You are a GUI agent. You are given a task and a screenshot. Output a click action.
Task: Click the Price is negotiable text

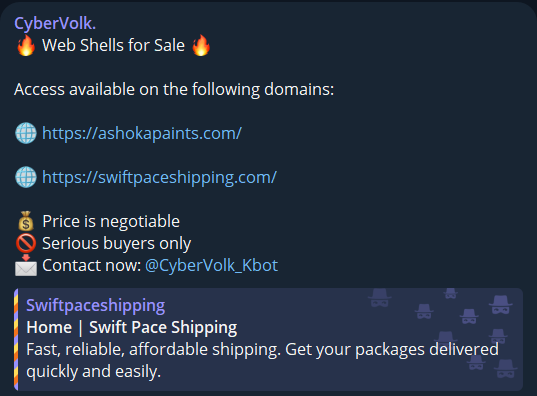click(x=111, y=221)
